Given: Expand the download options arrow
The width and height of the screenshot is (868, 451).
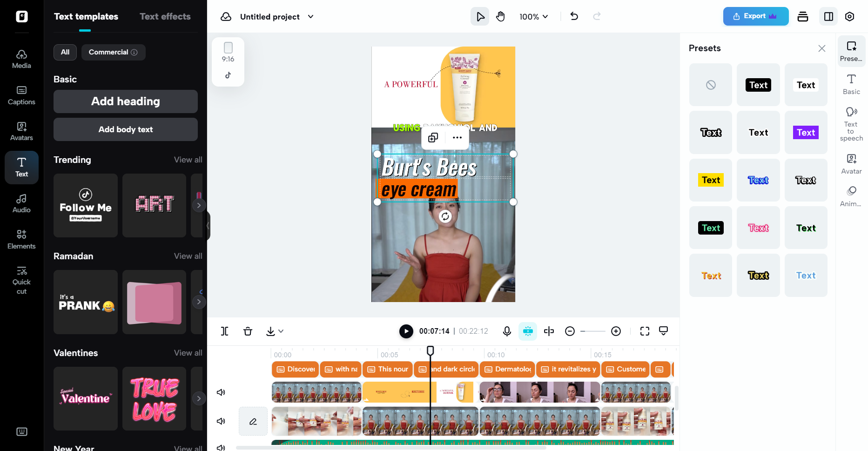Looking at the screenshot, I should pyautogui.click(x=281, y=331).
